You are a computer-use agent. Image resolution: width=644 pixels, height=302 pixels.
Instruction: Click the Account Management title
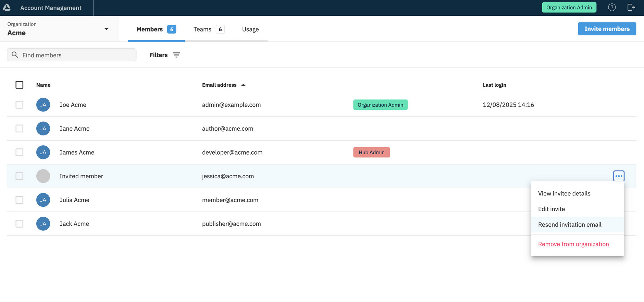(x=51, y=8)
